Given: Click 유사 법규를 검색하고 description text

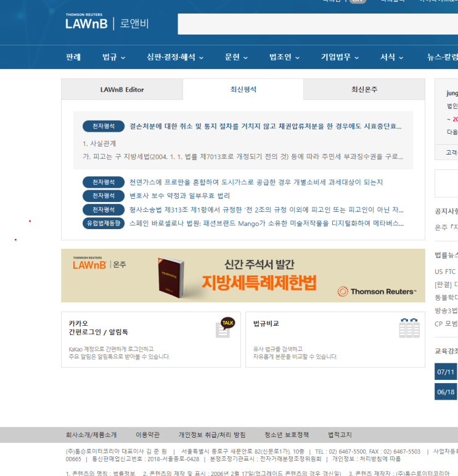Looking at the screenshot, I should [295, 353].
